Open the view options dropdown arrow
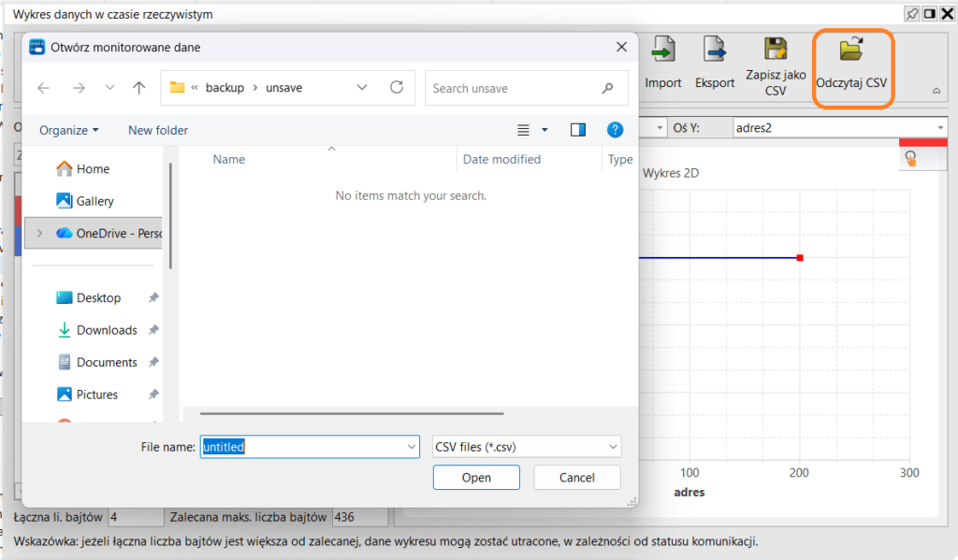 [544, 129]
